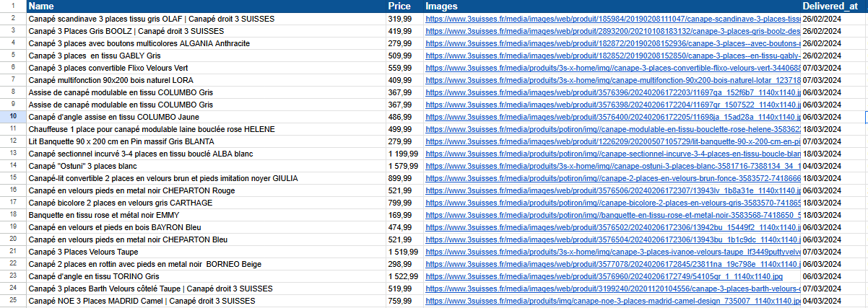Select the BAYRON Bleu name cell
The width and height of the screenshot is (868, 308).
[x=206, y=227]
